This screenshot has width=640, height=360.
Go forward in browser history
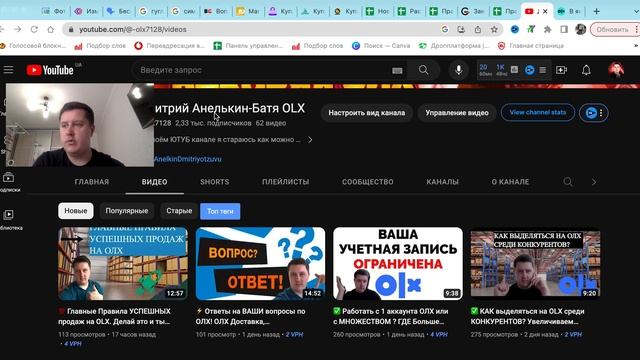pyautogui.click(x=18, y=29)
